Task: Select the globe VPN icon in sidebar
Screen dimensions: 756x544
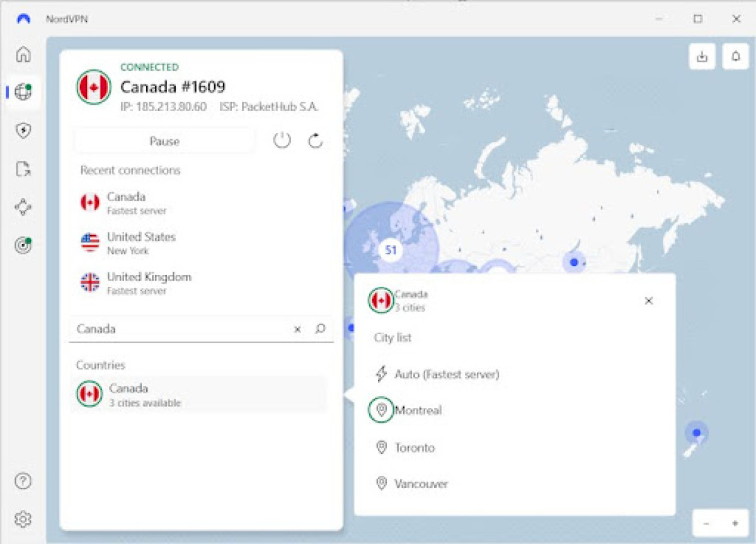Action: pos(23,92)
